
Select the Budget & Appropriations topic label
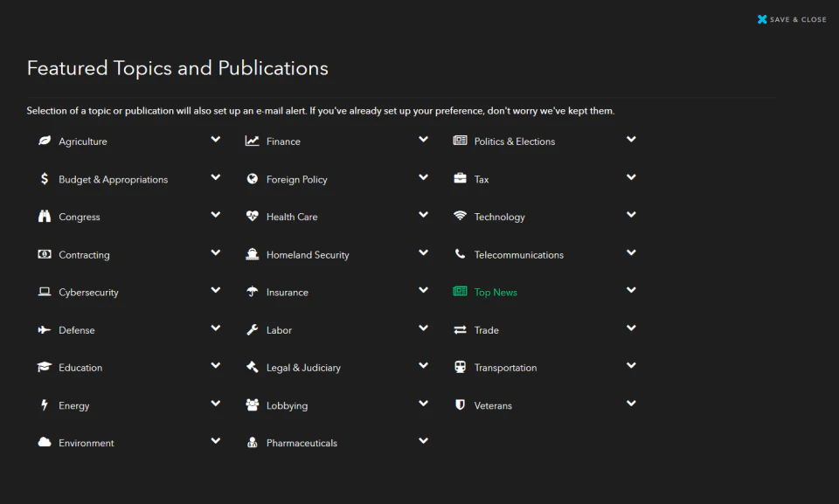[113, 179]
